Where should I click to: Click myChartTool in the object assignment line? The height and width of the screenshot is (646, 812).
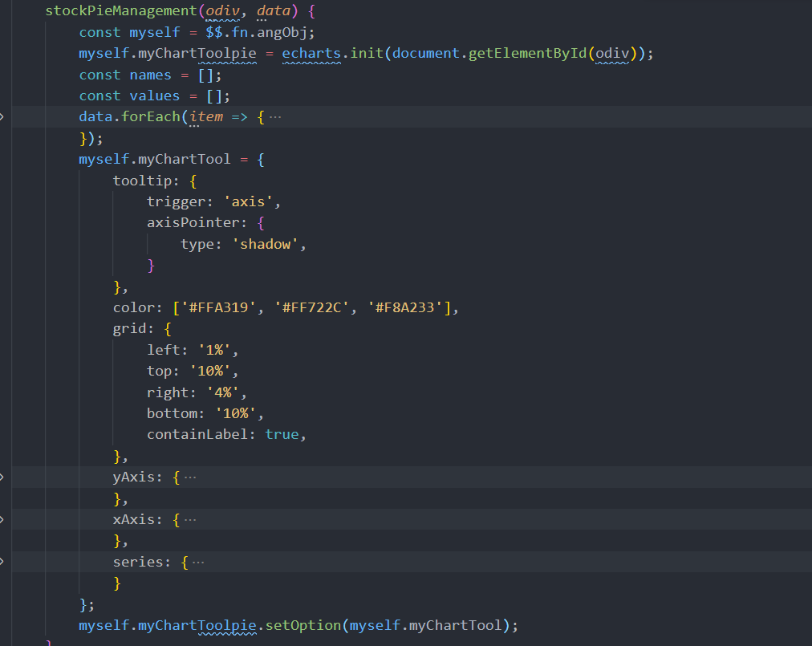tap(185, 159)
